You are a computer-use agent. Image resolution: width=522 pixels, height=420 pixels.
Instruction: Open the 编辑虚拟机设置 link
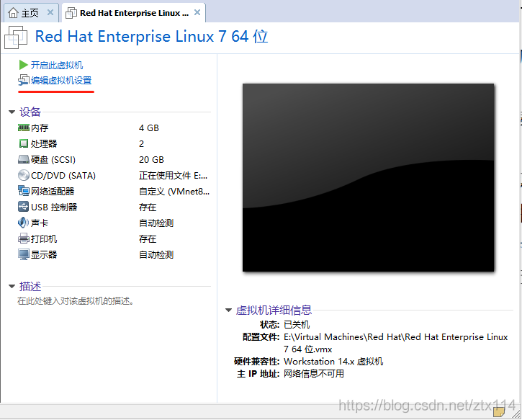[61, 80]
